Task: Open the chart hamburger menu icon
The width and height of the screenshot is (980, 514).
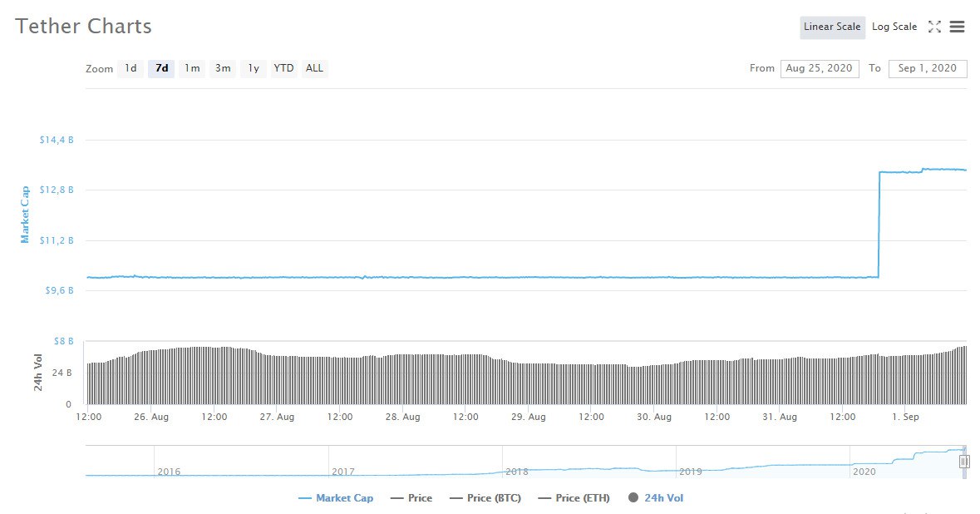Action: click(957, 27)
